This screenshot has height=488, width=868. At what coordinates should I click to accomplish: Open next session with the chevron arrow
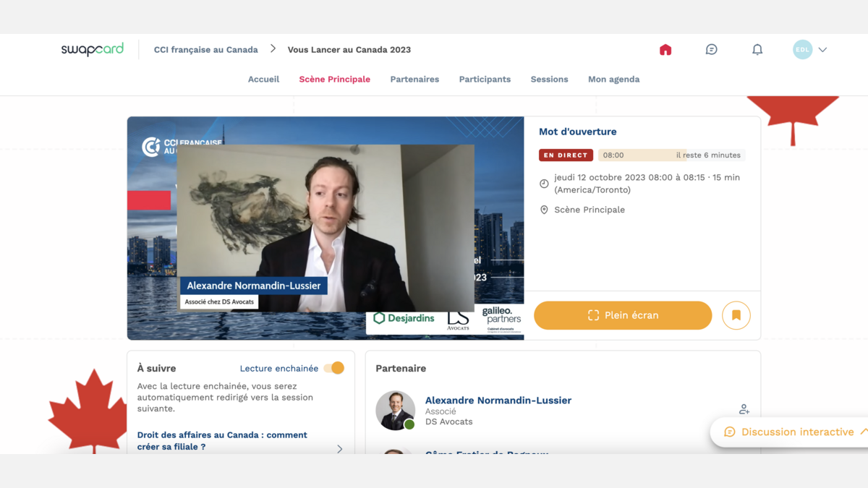(339, 449)
